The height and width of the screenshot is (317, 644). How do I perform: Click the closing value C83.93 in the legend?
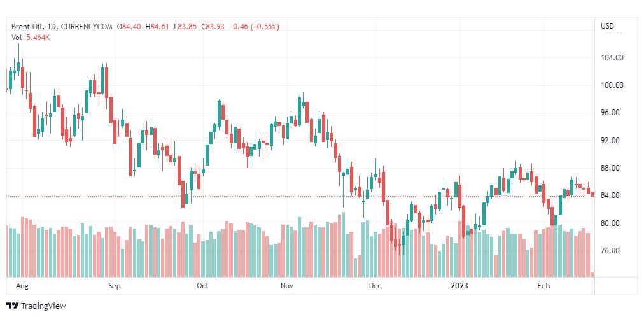click(x=214, y=27)
